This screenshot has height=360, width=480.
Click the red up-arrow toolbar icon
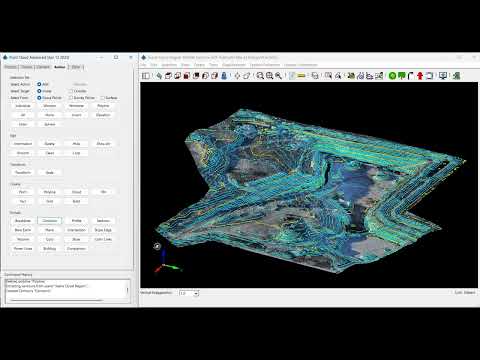click(420, 76)
